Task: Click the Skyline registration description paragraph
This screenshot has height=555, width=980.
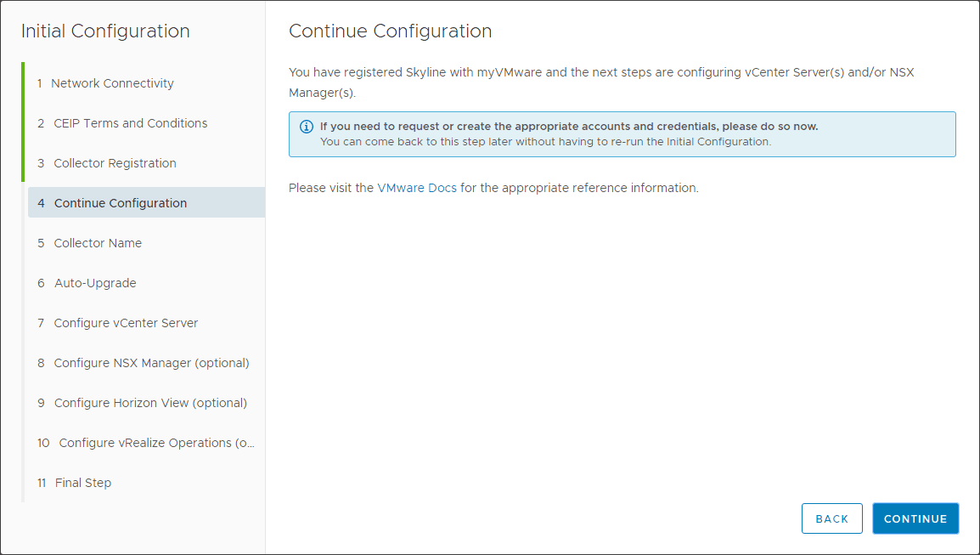Action: [x=600, y=82]
